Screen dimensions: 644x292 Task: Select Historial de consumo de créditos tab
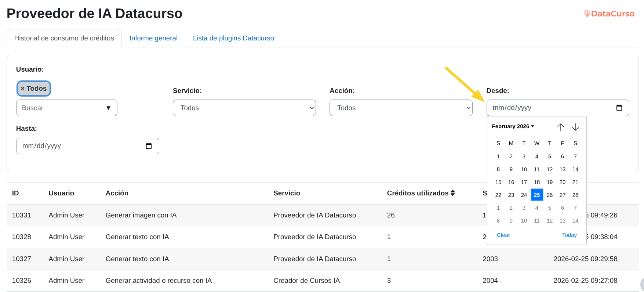coord(64,38)
